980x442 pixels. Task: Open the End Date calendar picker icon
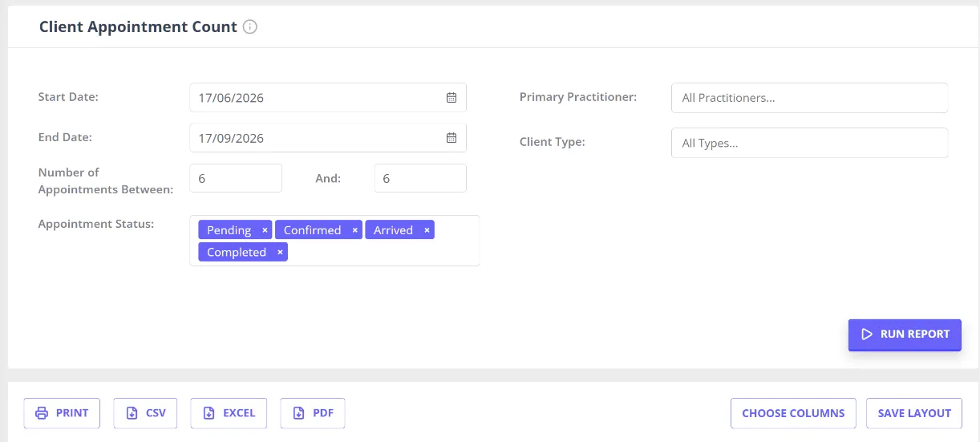tap(452, 138)
